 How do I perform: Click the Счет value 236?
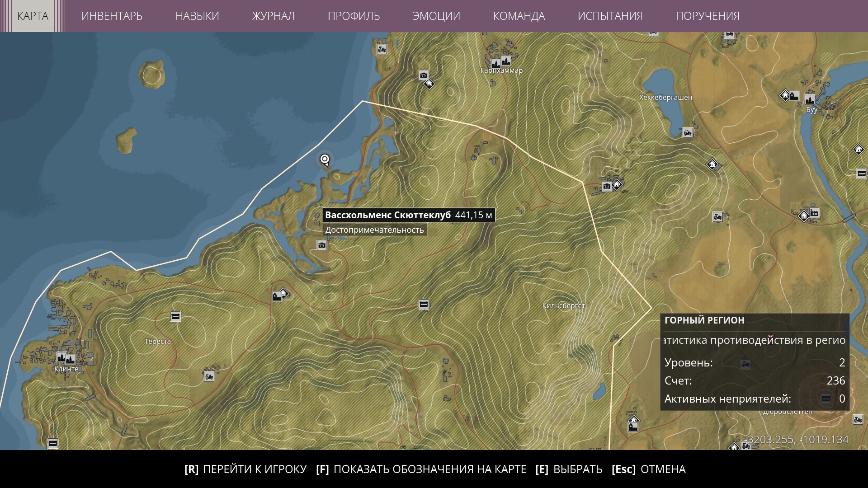click(x=836, y=381)
